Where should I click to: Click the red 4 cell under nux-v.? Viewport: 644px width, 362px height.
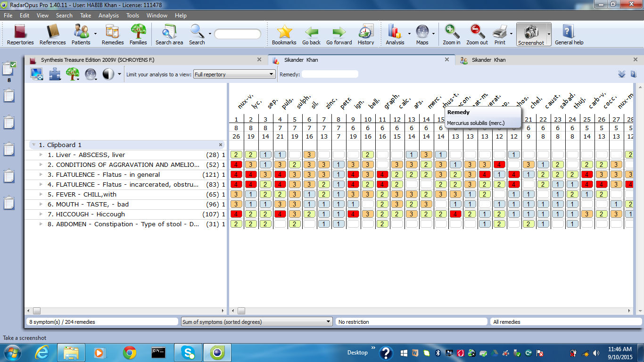click(x=237, y=165)
